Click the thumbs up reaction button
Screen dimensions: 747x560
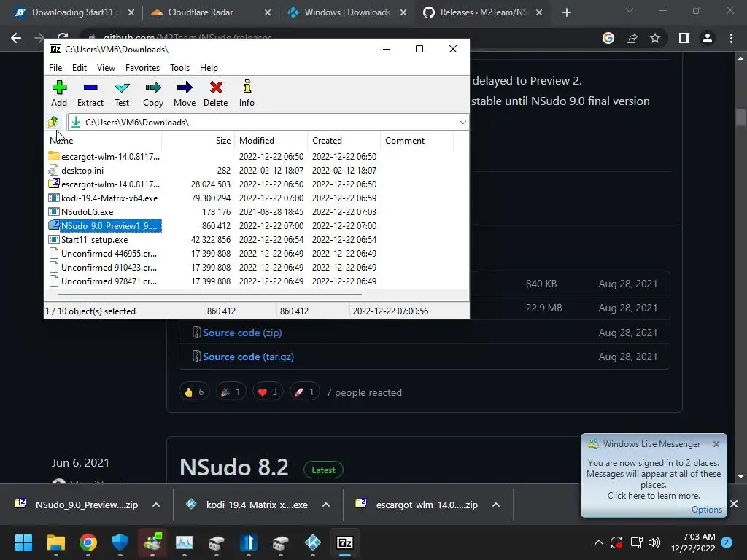(194, 392)
